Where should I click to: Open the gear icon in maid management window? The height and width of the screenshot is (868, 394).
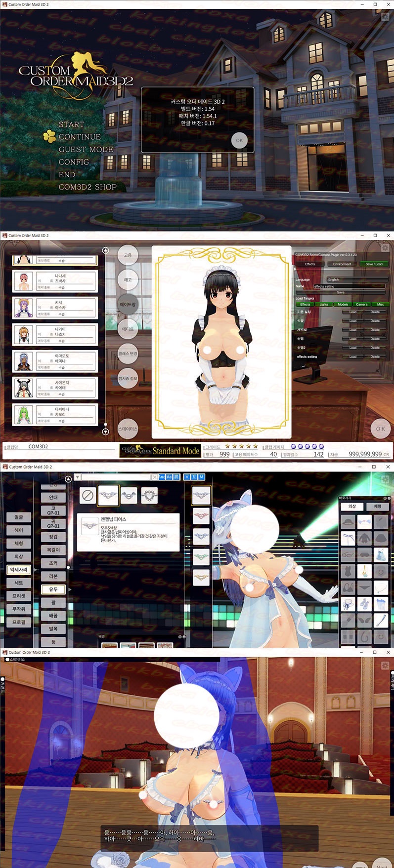click(385, 247)
